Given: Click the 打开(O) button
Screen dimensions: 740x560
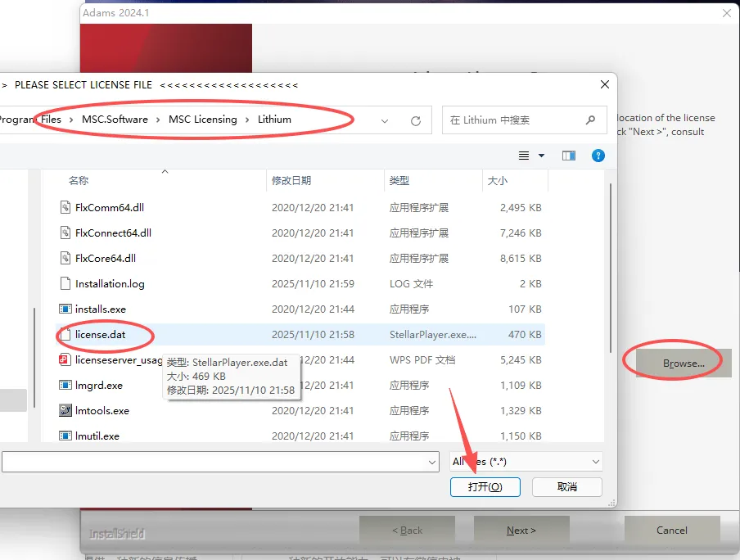Looking at the screenshot, I should pyautogui.click(x=485, y=487).
